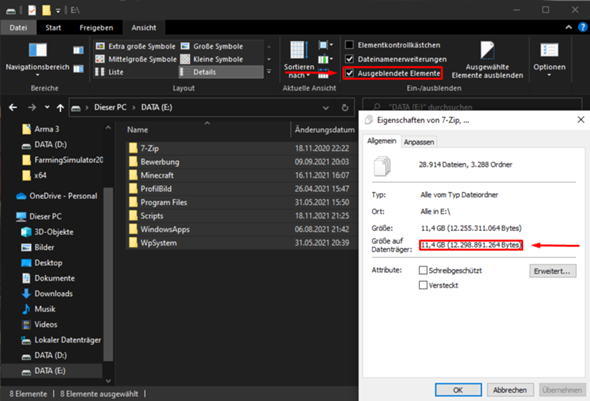The width and height of the screenshot is (590, 401).
Task: Collapse the ribbon with the chevron
Action: click(x=569, y=27)
